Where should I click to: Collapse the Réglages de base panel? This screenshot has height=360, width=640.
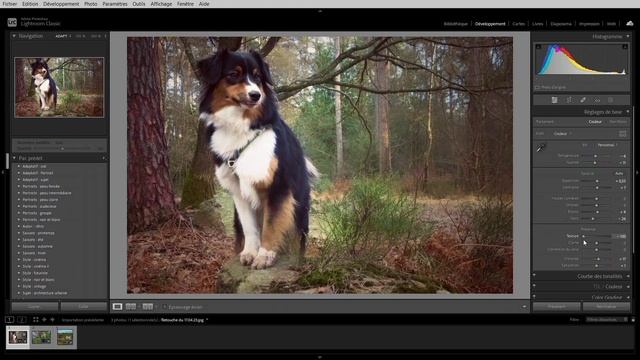pos(628,111)
